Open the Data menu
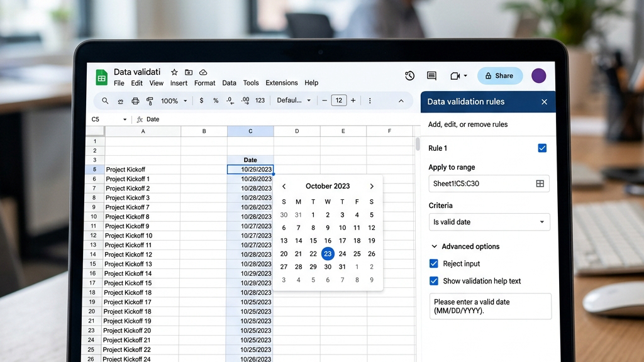The height and width of the screenshot is (362, 644). point(229,83)
